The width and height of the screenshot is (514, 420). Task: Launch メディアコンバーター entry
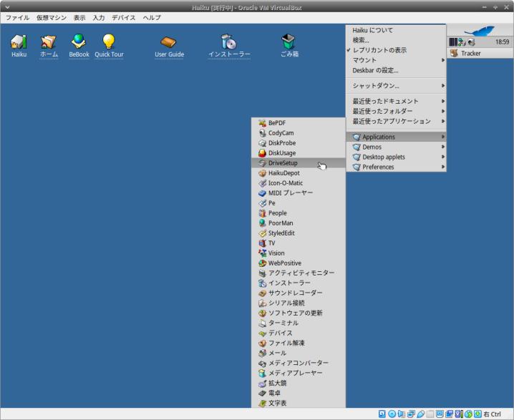pos(299,363)
